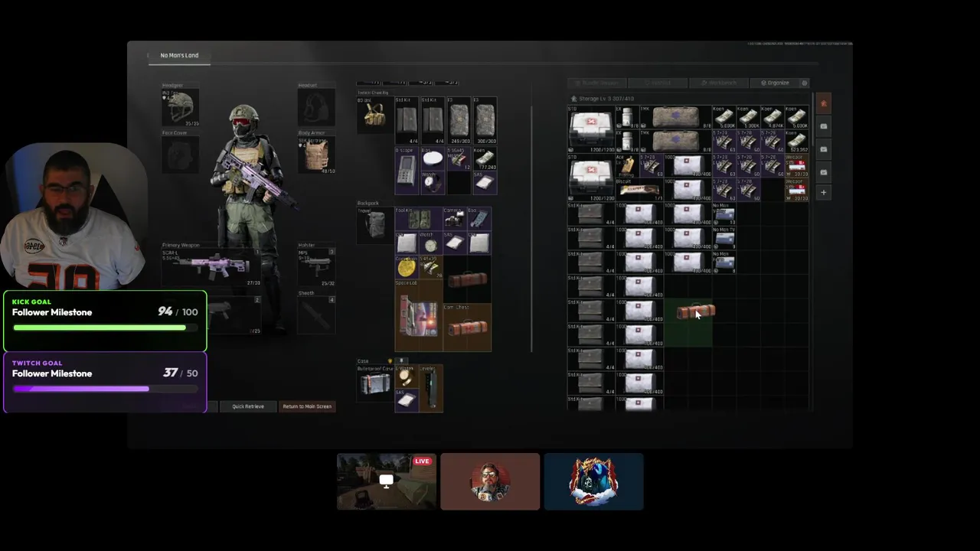980x551 pixels.
Task: Open the Organize settings gear
Action: [804, 83]
